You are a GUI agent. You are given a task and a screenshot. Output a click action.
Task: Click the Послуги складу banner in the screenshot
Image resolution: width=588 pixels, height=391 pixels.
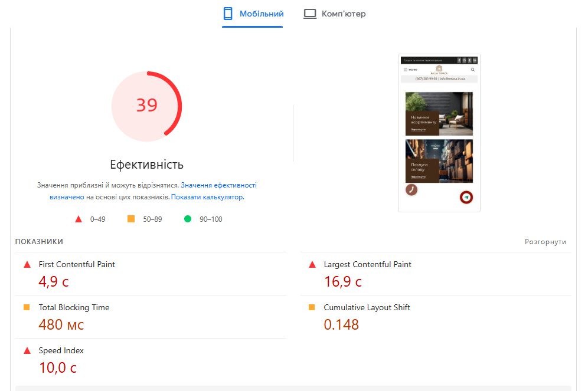(x=439, y=161)
